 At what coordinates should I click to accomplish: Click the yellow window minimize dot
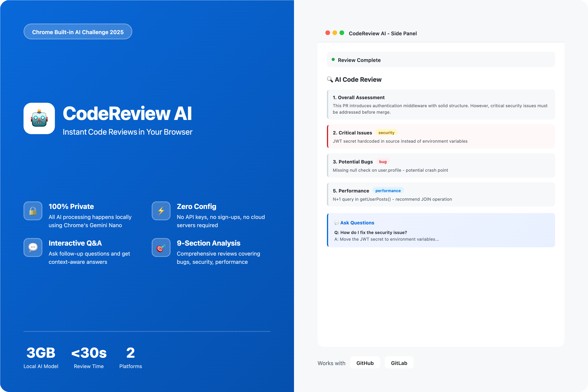[335, 33]
